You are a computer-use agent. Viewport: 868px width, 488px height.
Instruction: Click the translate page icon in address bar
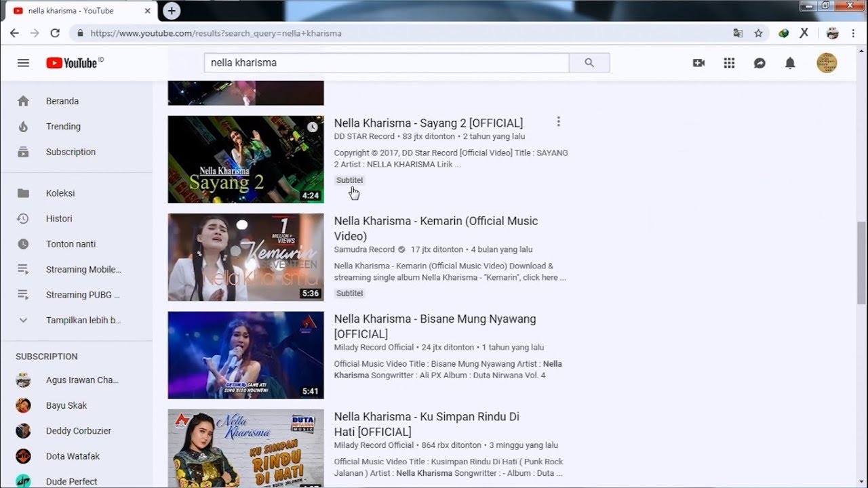tap(738, 33)
